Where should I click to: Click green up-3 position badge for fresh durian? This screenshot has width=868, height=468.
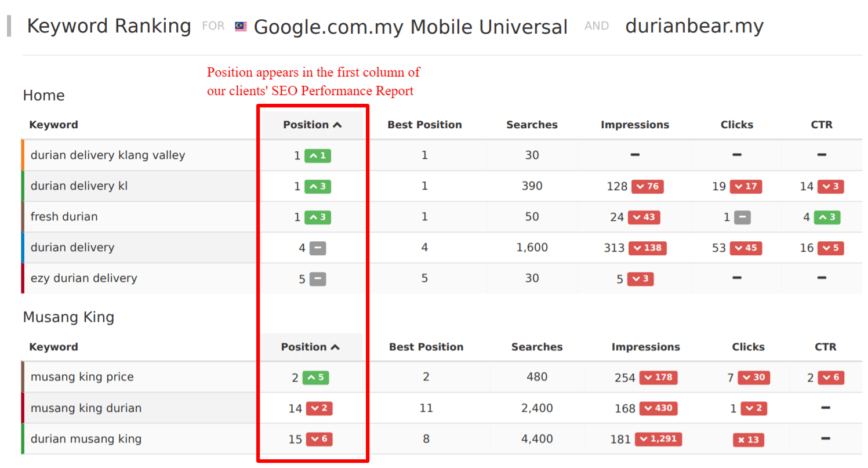click(x=318, y=217)
